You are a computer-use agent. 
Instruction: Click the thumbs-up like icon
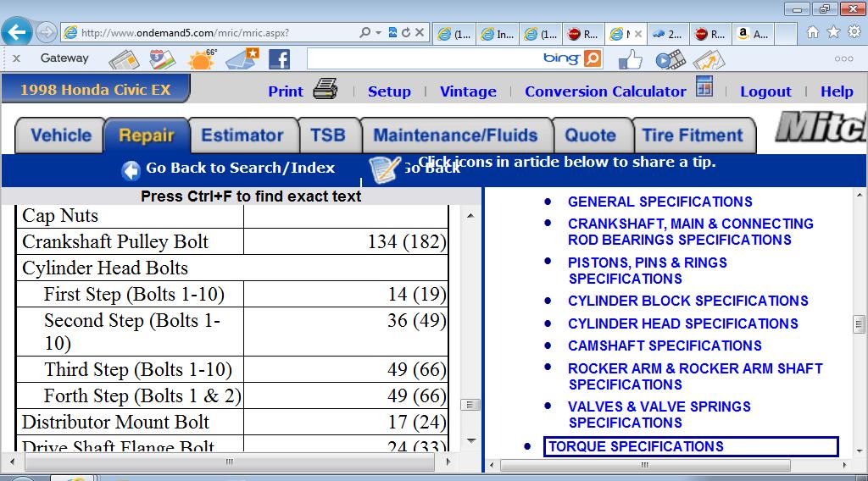point(631,59)
